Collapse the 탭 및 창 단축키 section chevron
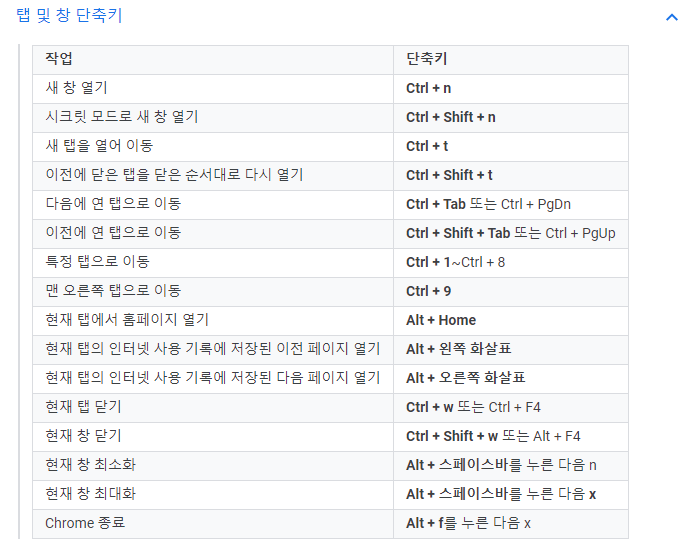 pos(672,17)
